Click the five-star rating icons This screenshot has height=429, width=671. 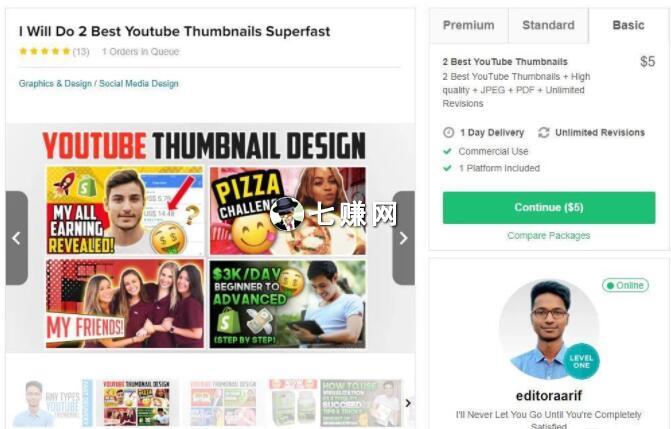45,51
